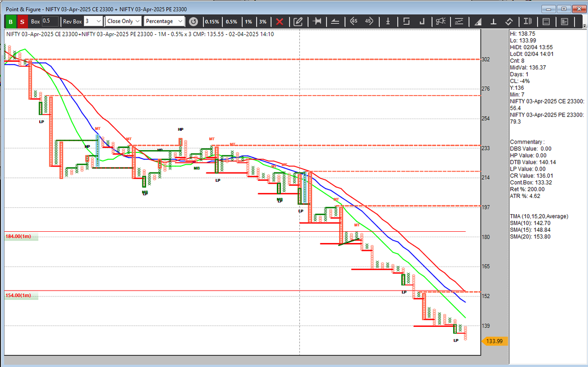Click the DTB Value: 140.14 entry
This screenshot has height=367, width=588.
click(x=533, y=162)
